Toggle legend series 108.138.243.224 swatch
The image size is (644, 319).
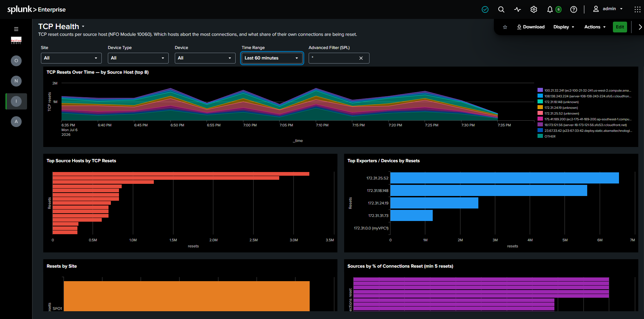pos(540,96)
